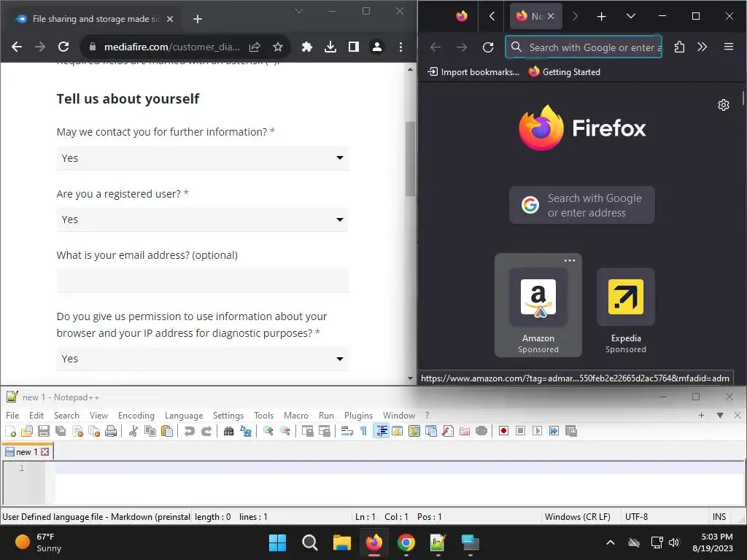Expand Firefox toolbar overflow chevrons
This screenshot has height=560, width=747.
(x=703, y=47)
